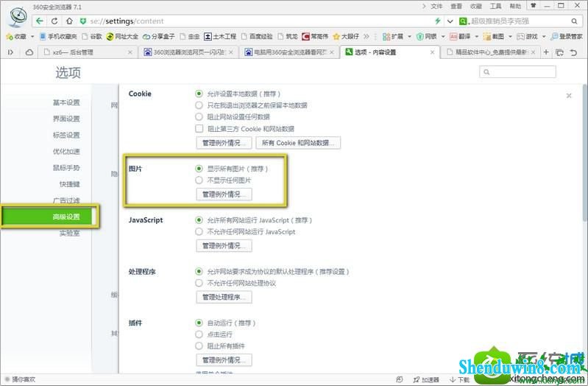Switch to 电脑用360安全浏览器看网页 tab
Image resolution: width=588 pixels, height=386 pixels.
pos(288,52)
